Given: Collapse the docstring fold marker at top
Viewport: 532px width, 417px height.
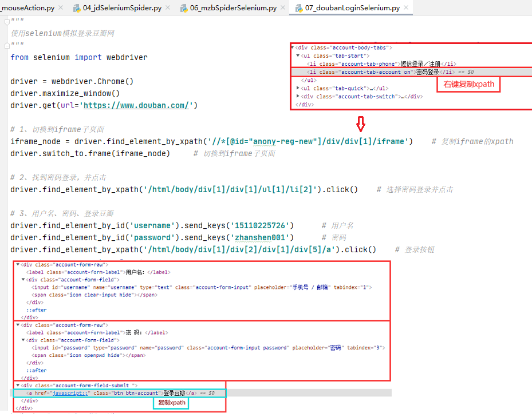Looking at the screenshot, I should click(x=7, y=22).
